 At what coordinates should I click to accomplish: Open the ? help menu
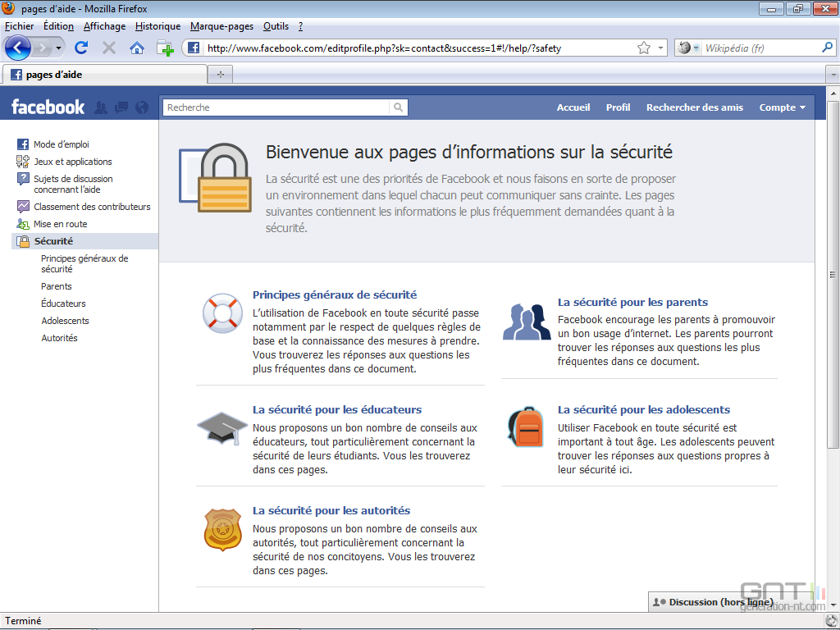(300, 26)
